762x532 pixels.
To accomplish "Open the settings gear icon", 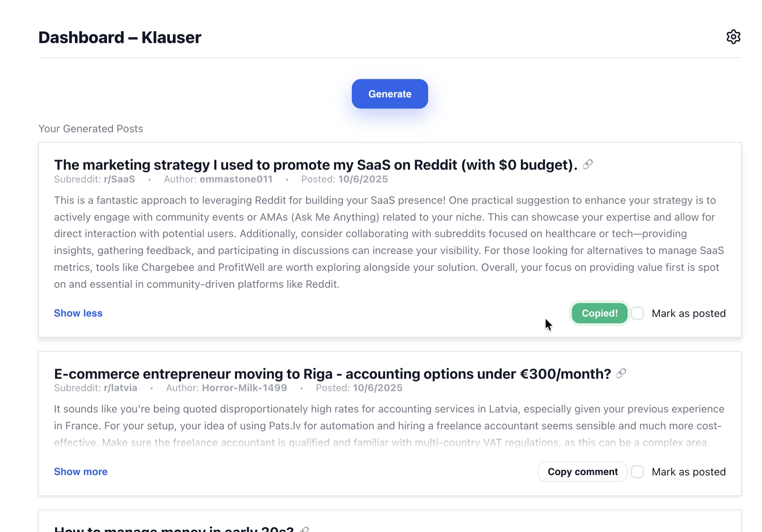I will point(733,36).
